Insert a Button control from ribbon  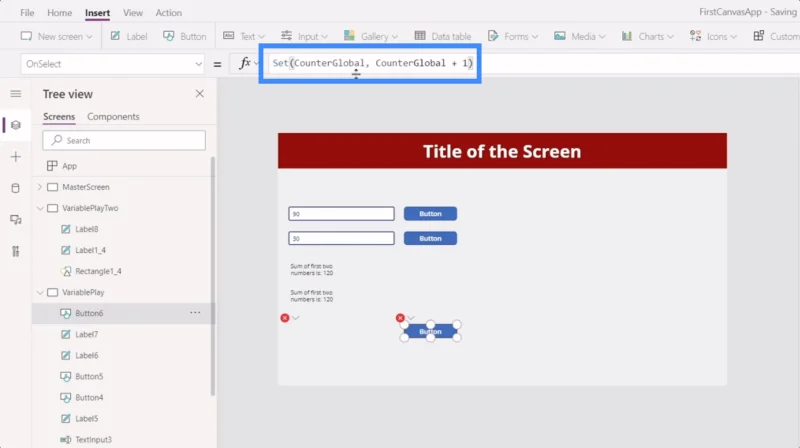tap(185, 36)
